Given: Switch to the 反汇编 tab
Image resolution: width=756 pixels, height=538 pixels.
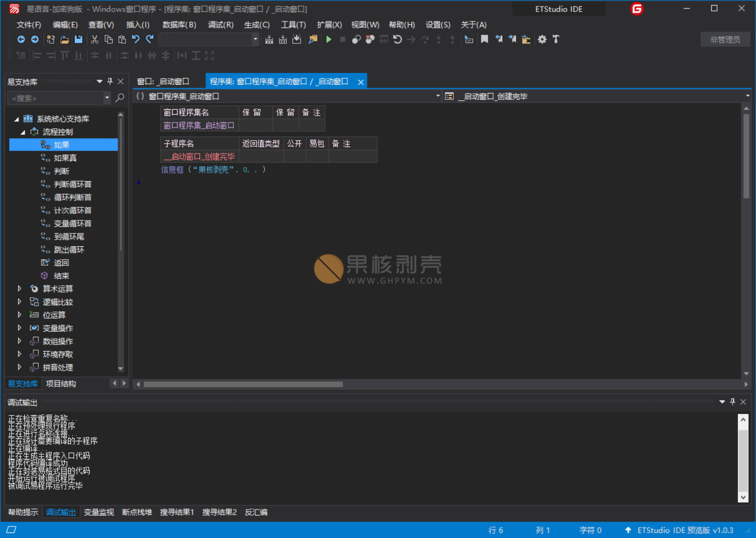Looking at the screenshot, I should (x=256, y=512).
